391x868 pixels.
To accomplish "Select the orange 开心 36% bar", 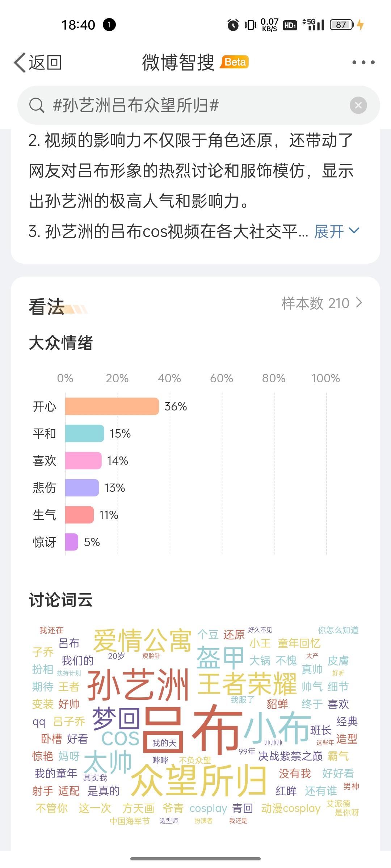I will point(112,406).
